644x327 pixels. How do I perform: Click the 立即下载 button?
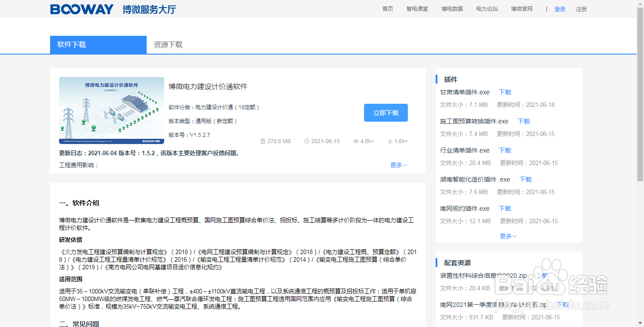[x=386, y=113]
